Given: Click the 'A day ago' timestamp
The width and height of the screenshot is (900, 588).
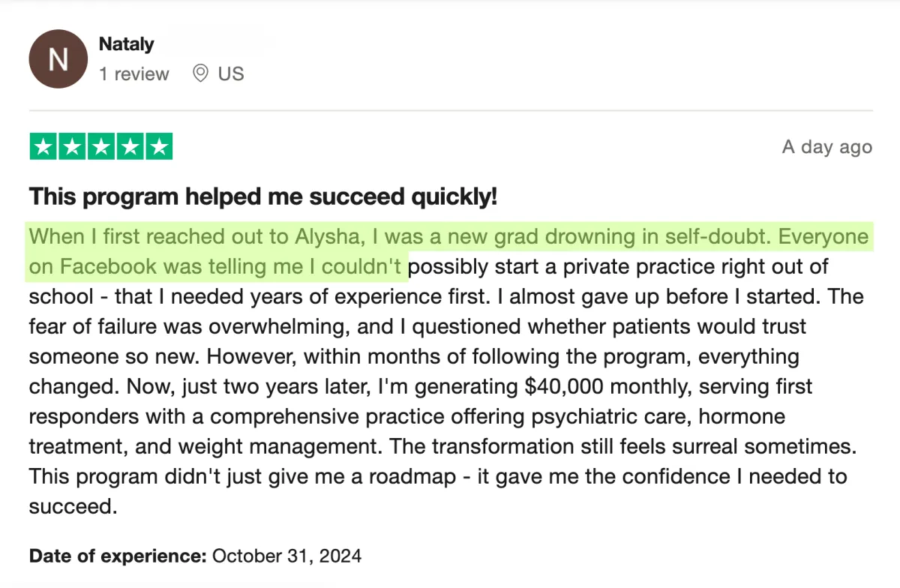Looking at the screenshot, I should 827,147.
